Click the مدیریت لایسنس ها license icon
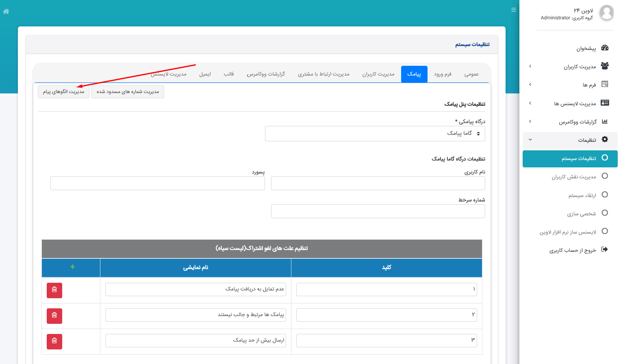 pos(604,103)
